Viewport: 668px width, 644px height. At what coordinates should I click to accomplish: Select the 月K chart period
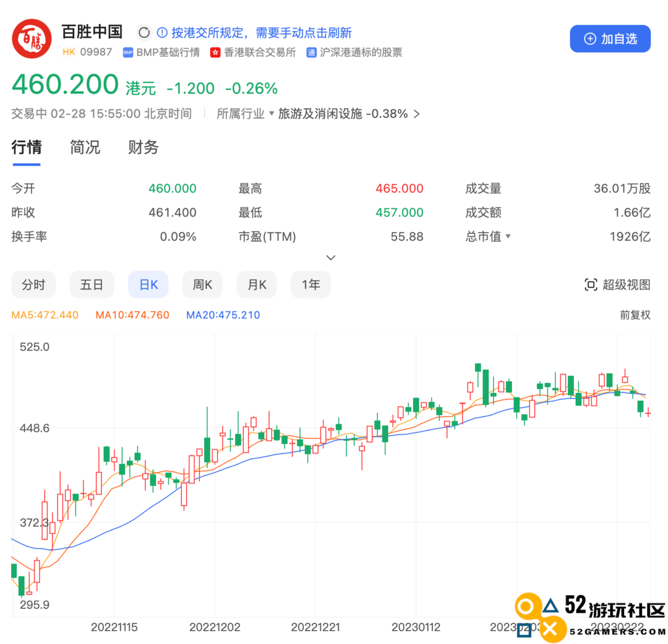tap(257, 285)
